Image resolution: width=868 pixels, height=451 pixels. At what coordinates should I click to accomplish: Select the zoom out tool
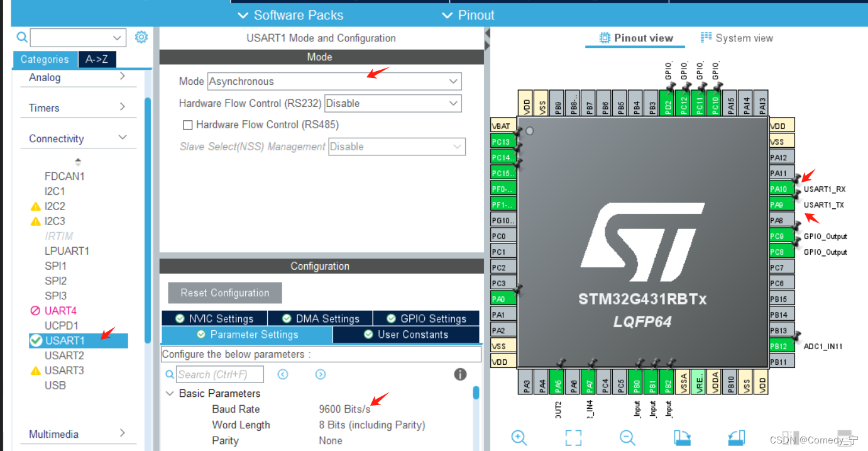(626, 438)
